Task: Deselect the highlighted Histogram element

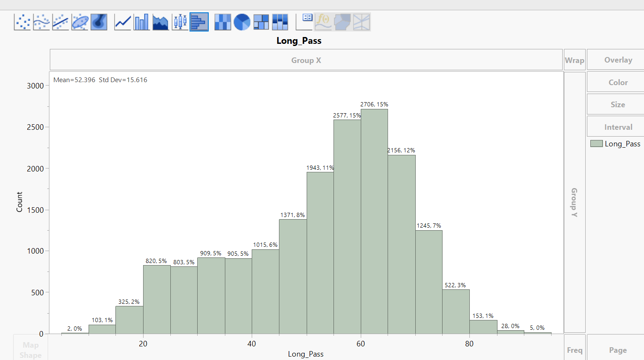Action: [x=199, y=22]
